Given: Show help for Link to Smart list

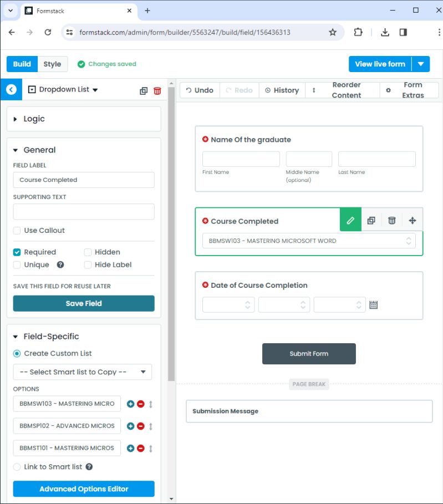Looking at the screenshot, I should coord(89,467).
